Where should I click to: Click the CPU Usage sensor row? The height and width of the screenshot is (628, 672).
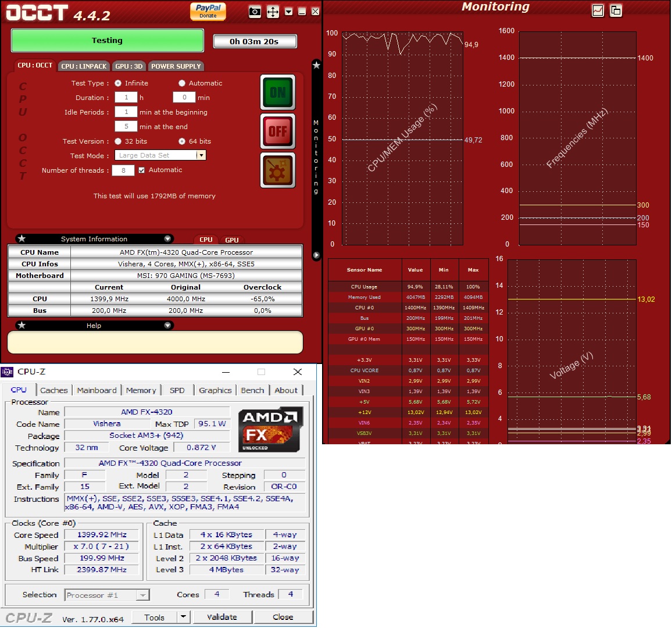coord(408,286)
